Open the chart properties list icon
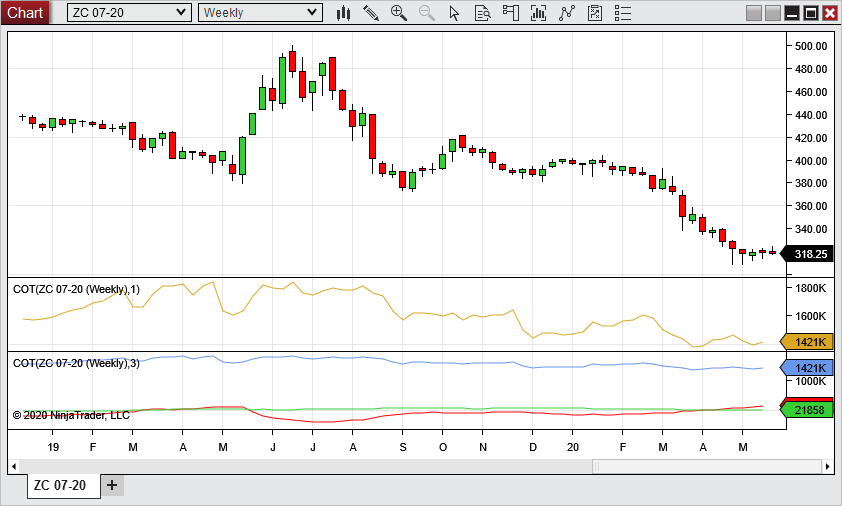Viewport: 842px width, 506px height. 623,13
